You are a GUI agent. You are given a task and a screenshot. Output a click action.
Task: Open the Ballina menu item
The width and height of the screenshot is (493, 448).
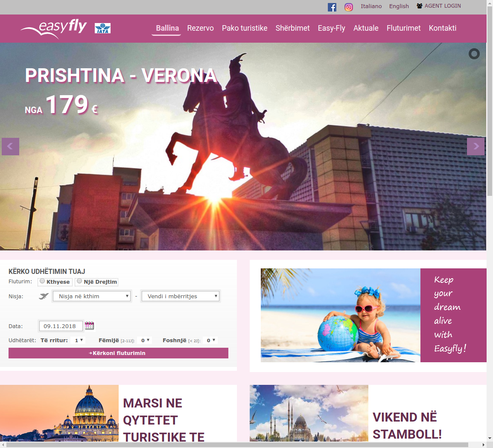pyautogui.click(x=167, y=28)
